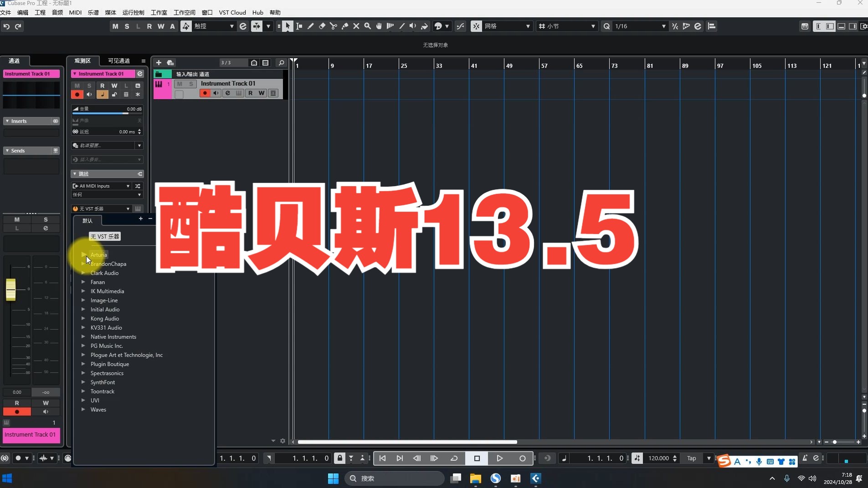The image size is (868, 488).
Task: Switch to the 观测区 inspector tab
Action: click(x=82, y=61)
